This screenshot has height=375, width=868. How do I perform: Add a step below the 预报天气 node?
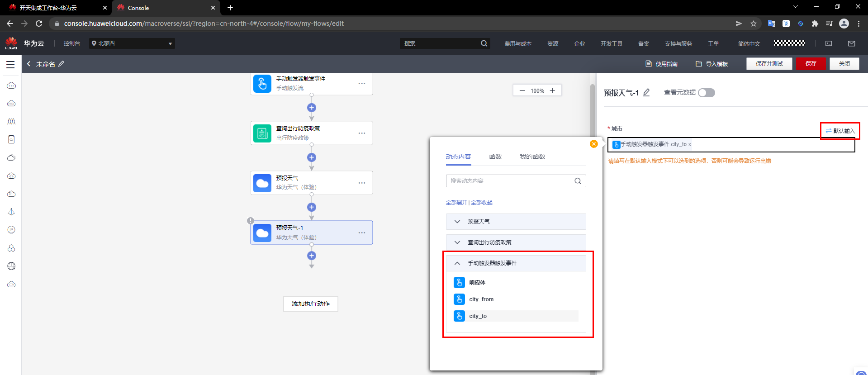[312, 207]
